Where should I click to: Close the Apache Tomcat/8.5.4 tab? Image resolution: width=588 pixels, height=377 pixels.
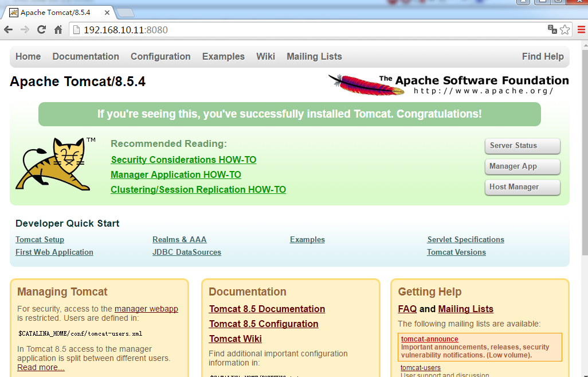(x=107, y=13)
